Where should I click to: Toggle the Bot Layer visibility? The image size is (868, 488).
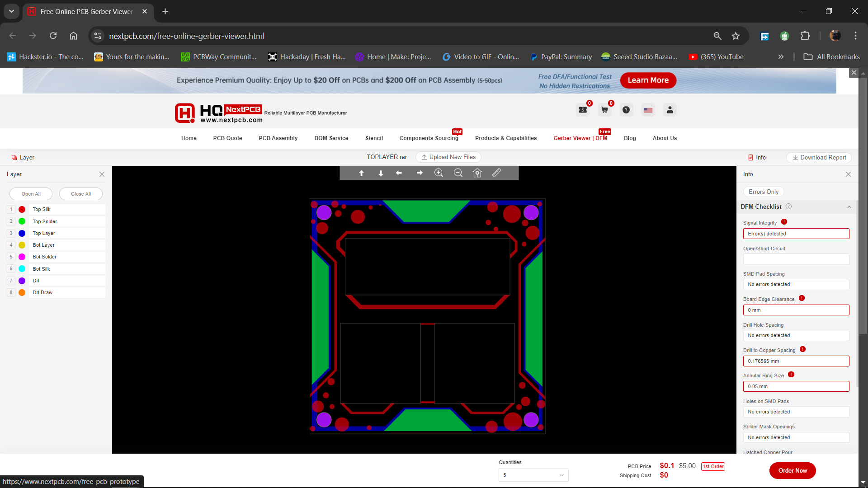click(x=22, y=245)
